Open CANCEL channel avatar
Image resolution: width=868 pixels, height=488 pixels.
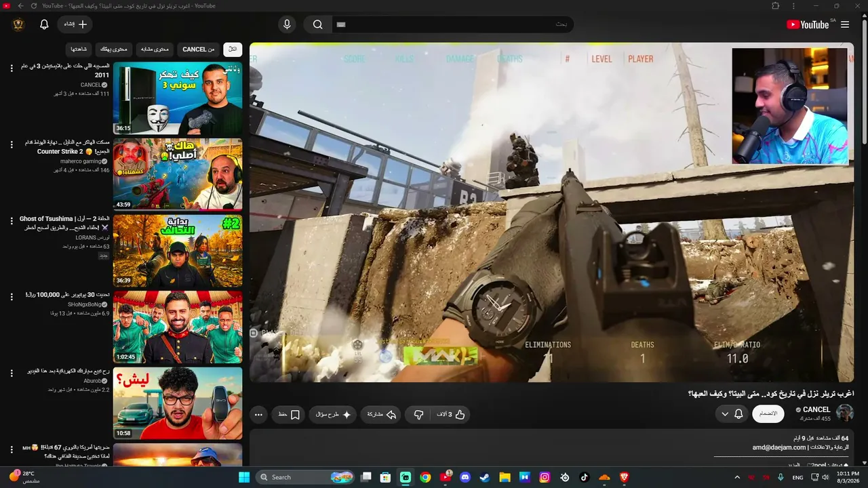pyautogui.click(x=845, y=413)
